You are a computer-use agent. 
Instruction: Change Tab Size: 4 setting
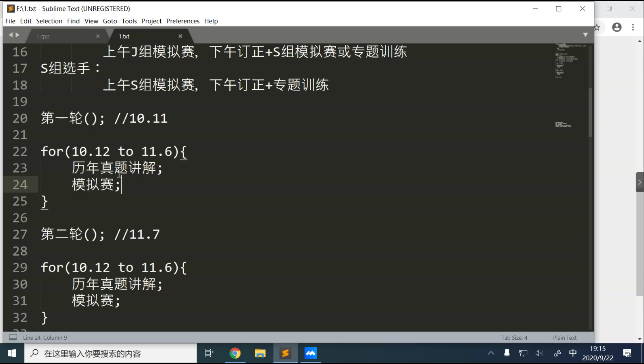pos(514,338)
